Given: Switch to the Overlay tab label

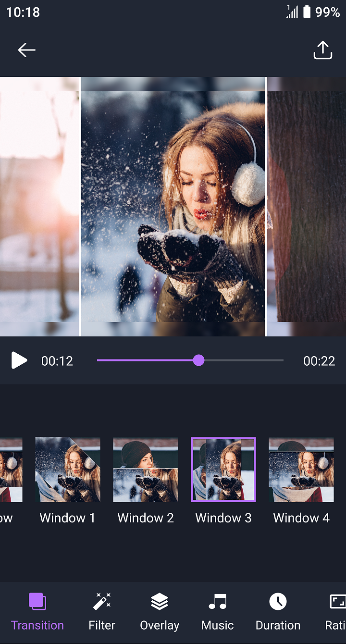Looking at the screenshot, I should pos(160,625).
